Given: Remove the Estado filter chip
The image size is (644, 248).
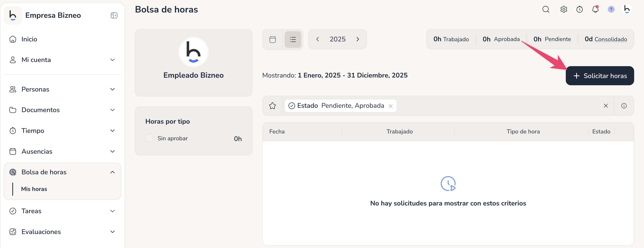Looking at the screenshot, I should point(391,106).
